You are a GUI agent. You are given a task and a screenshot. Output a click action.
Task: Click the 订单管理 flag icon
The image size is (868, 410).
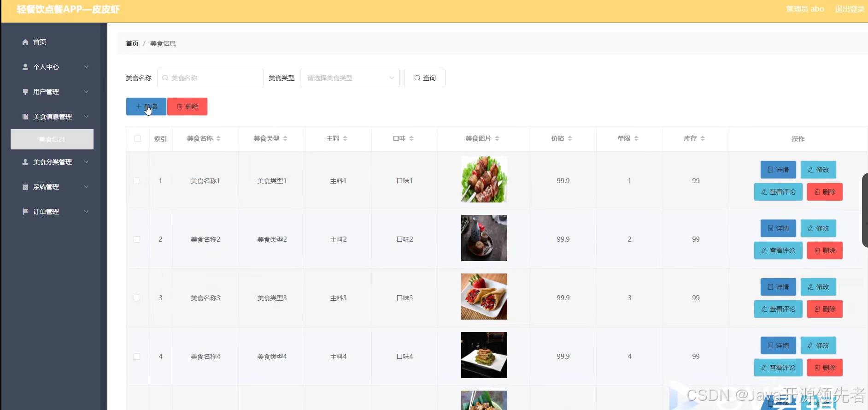25,212
